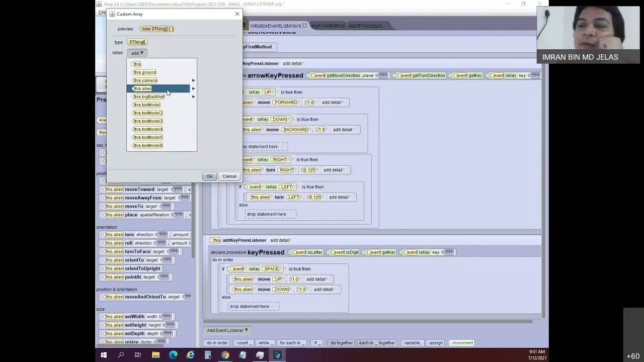The width and height of the screenshot is (644, 362).
Task: Pick this.textModel from the list
Action: 146,105
